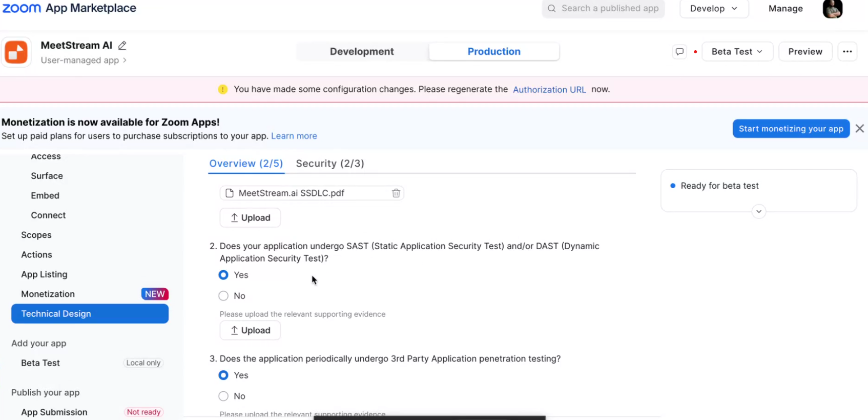Open App Listing in the sidebar
Screen dimensions: 868x420
(44, 274)
